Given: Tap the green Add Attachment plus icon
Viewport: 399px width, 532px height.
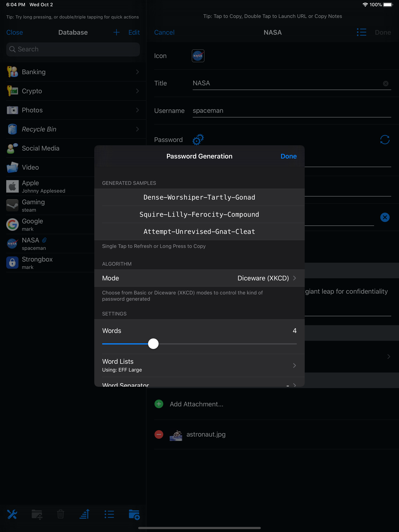Looking at the screenshot, I should 159,404.
